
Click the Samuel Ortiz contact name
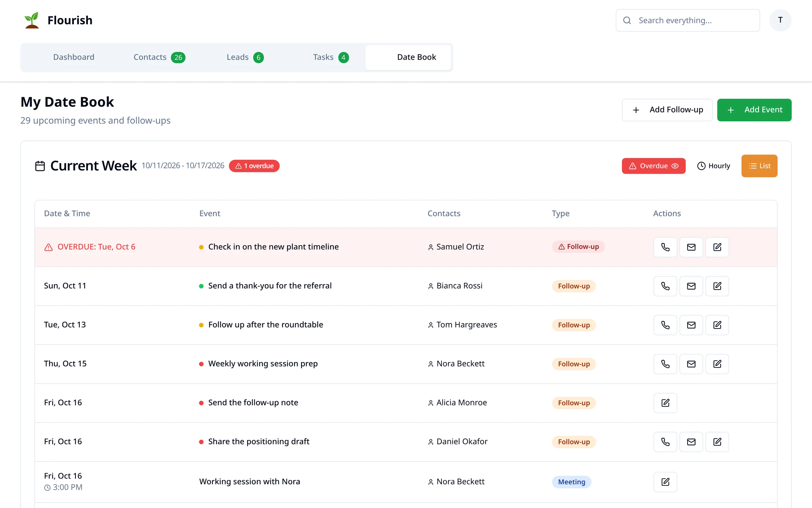[460, 247]
